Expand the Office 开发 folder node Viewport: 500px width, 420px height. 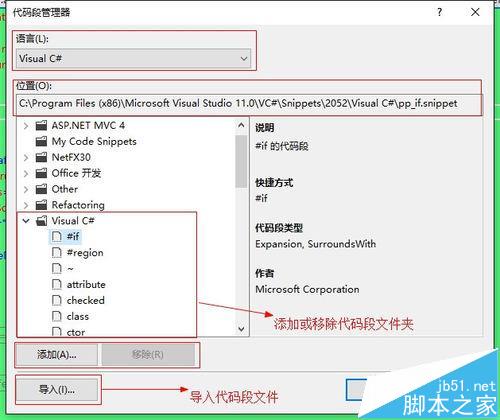click(x=26, y=173)
